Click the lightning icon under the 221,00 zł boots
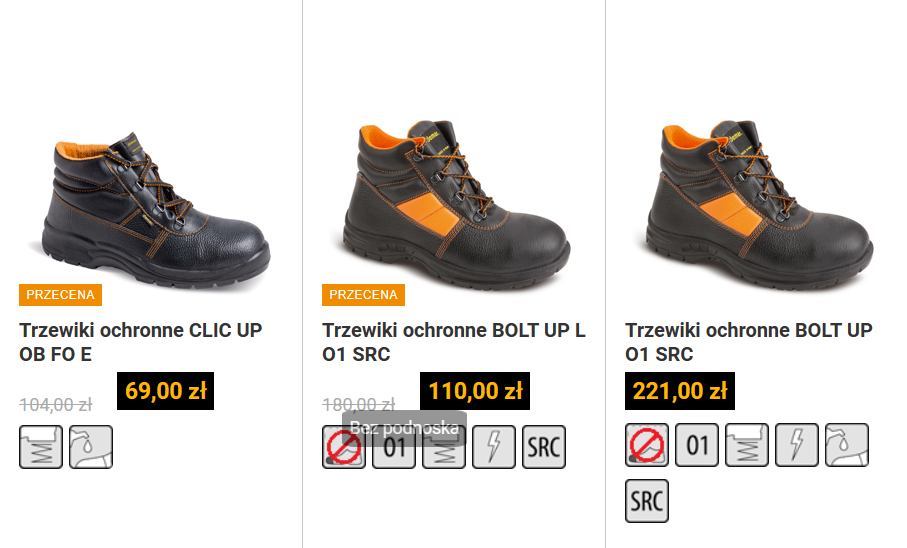Screen dimensions: 907x548 [797, 444]
